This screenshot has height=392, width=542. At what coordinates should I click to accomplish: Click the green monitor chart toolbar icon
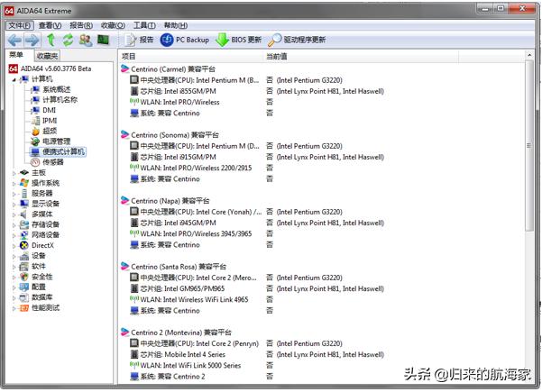coord(103,40)
